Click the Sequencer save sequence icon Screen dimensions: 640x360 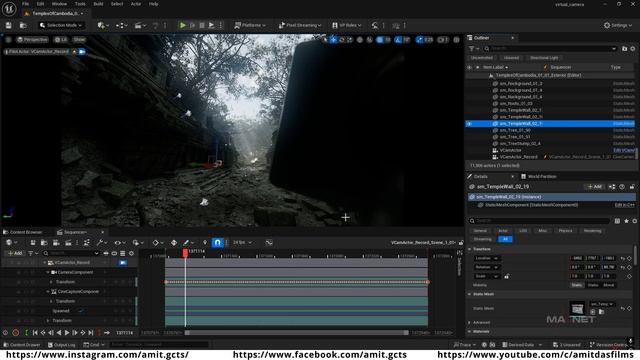pyautogui.click(x=33, y=242)
